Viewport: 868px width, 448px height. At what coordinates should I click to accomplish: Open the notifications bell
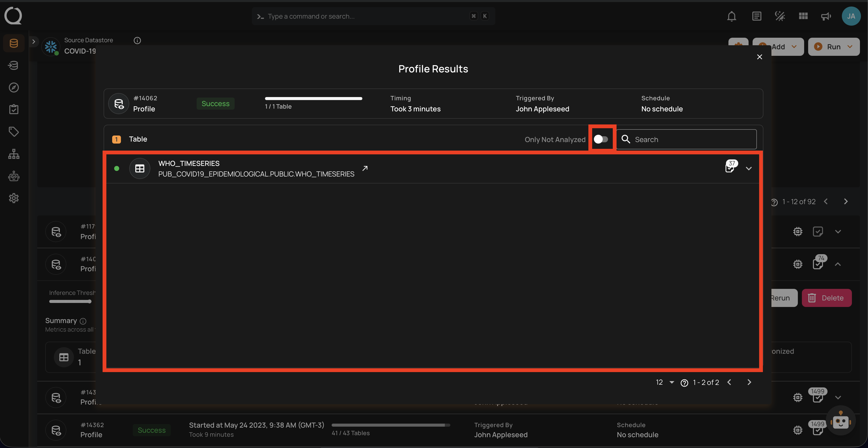coord(731,16)
